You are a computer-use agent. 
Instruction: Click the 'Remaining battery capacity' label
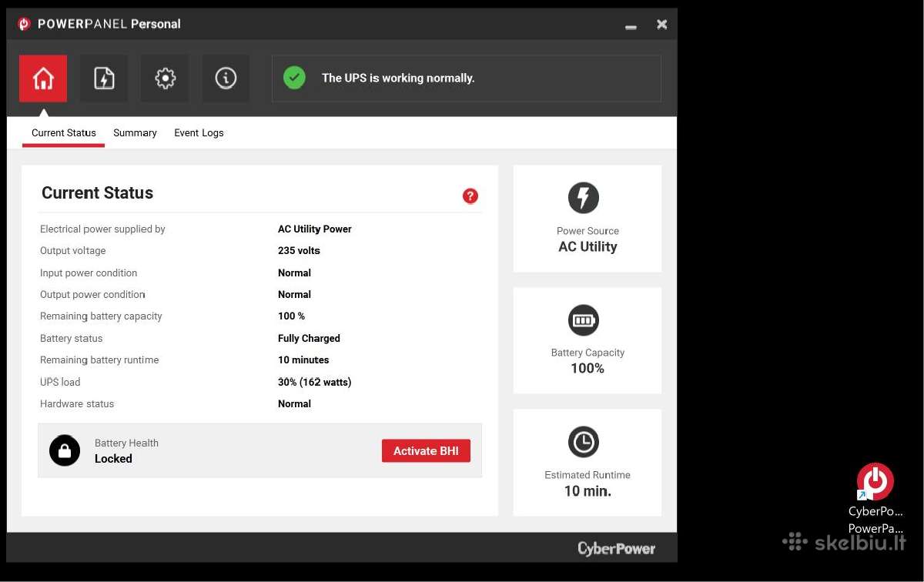(101, 316)
